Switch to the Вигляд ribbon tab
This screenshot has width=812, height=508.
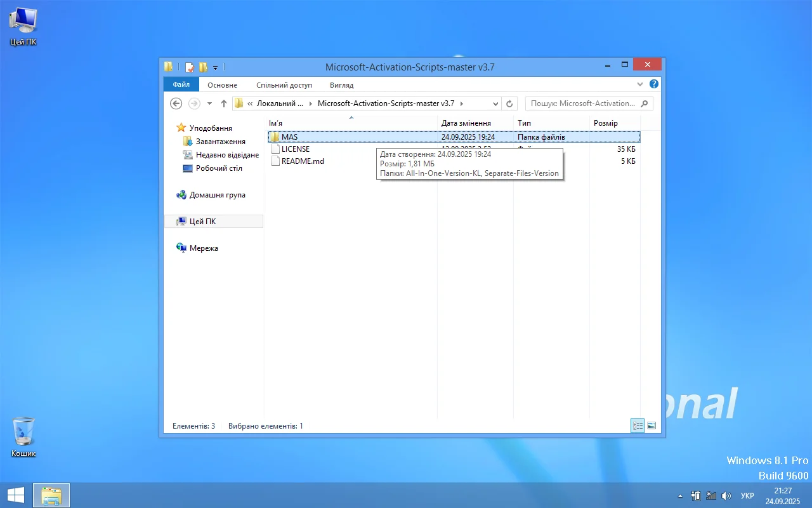tap(341, 84)
